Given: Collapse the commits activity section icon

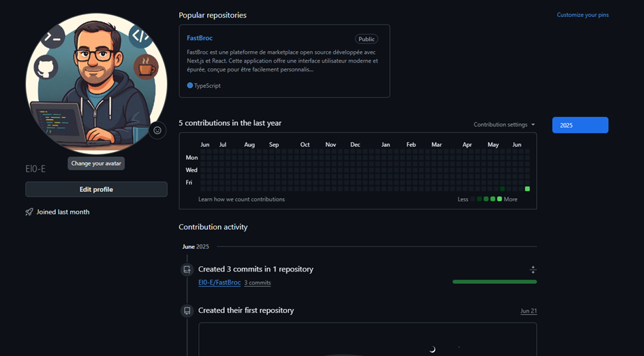Looking at the screenshot, I should coord(533,270).
